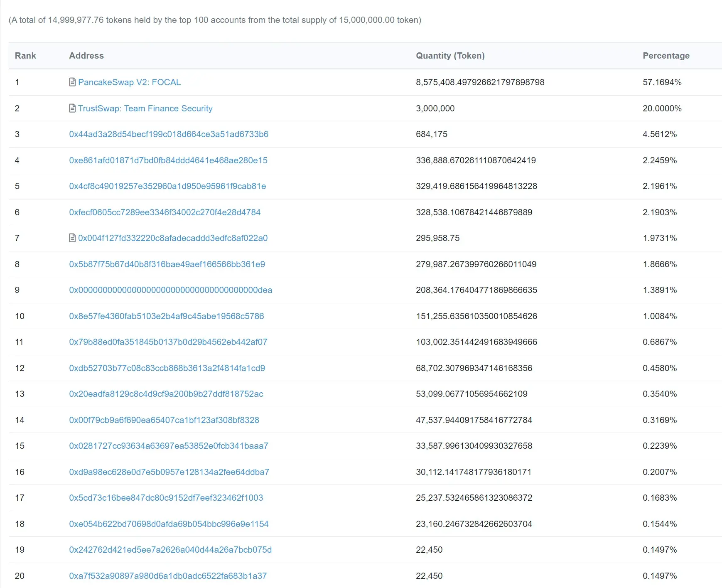Click the Percentage column header

pyautogui.click(x=666, y=56)
